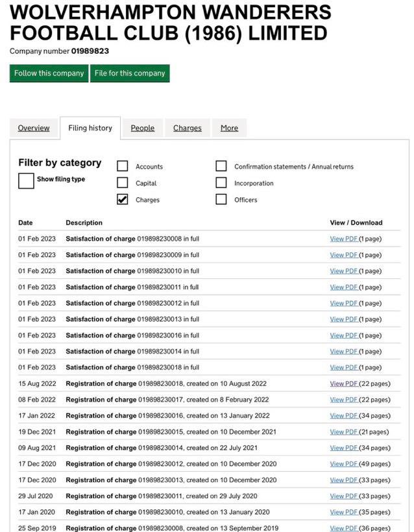Image resolution: width=414 pixels, height=532 pixels.
Task: View PDF for satisfaction of charge 019898230018
Action: coord(344,367)
